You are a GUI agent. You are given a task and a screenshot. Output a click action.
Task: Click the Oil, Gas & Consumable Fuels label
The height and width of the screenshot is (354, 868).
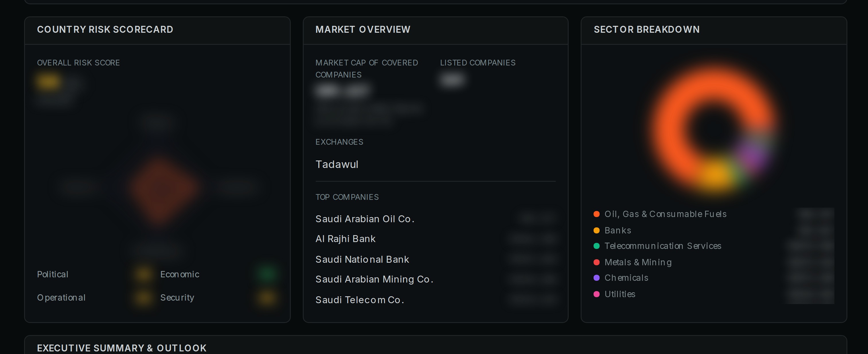click(x=666, y=214)
